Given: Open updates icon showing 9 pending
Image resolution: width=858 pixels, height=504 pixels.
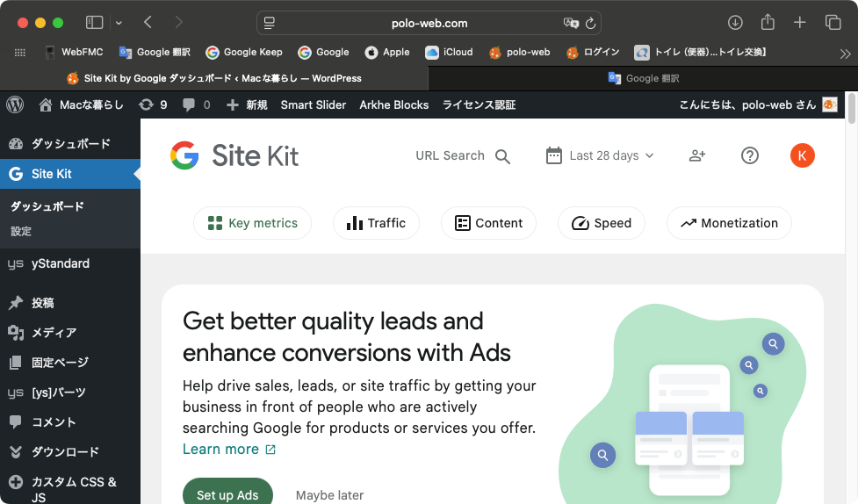Looking at the screenshot, I should pos(153,104).
